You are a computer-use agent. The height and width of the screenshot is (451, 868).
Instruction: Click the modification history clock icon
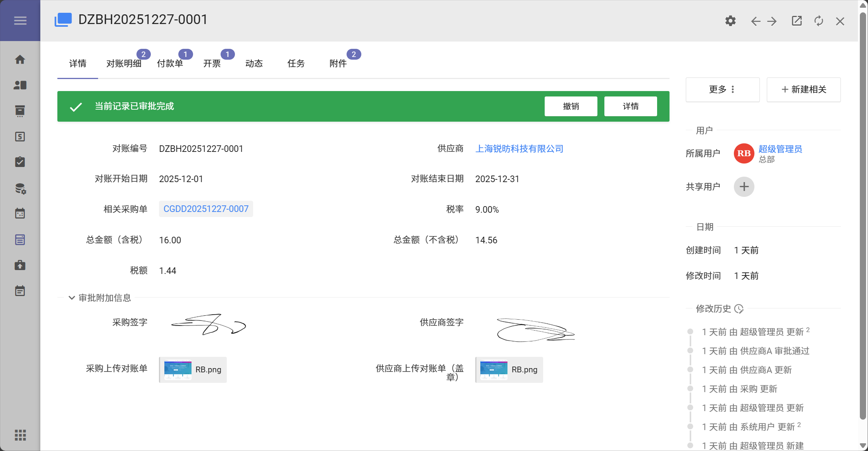(739, 309)
